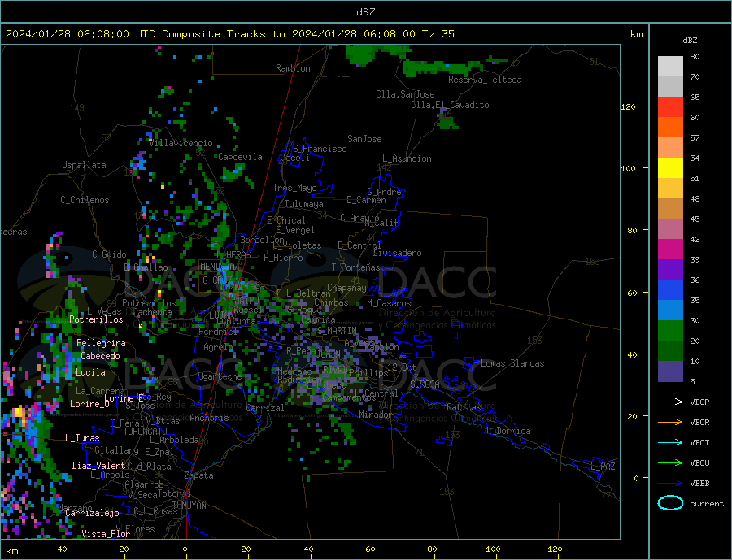This screenshot has height=560, width=732.
Task: Click the 'Villavicencio' map label
Action: coord(181,143)
